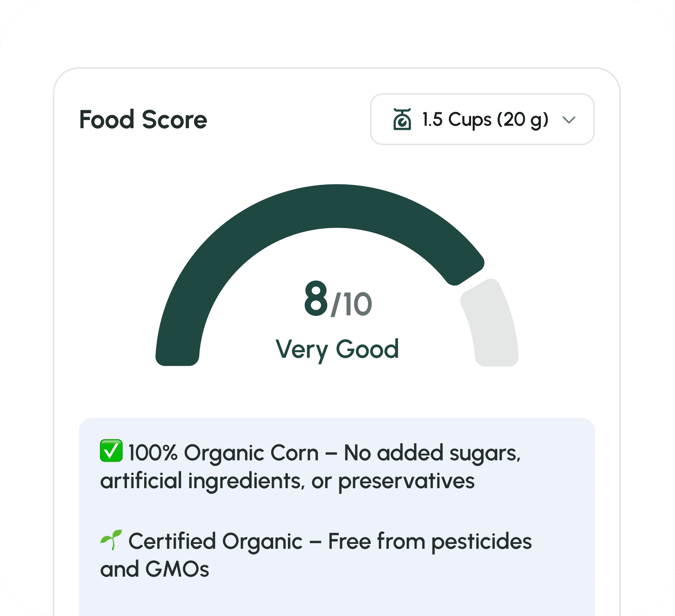Click the green checkmark emoji
Viewport: 675px width, 616px height.
point(111,451)
